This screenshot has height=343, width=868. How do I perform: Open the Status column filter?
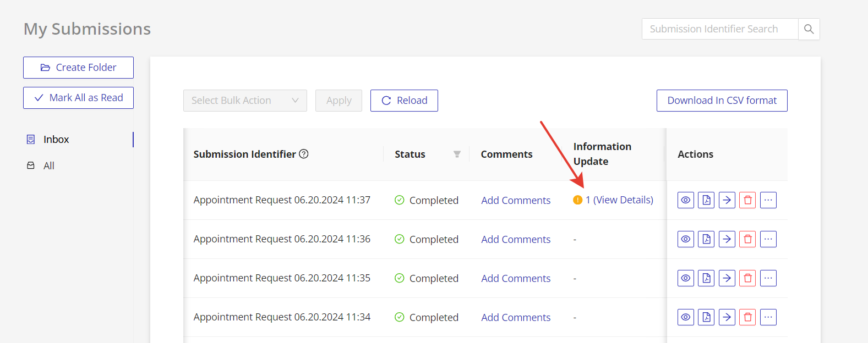457,154
